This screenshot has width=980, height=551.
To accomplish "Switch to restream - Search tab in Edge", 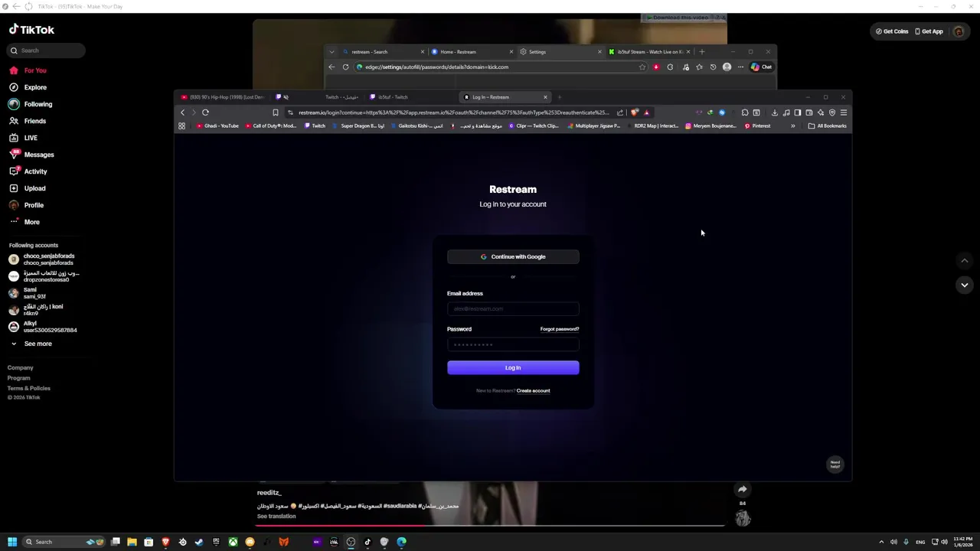I will coord(383,52).
